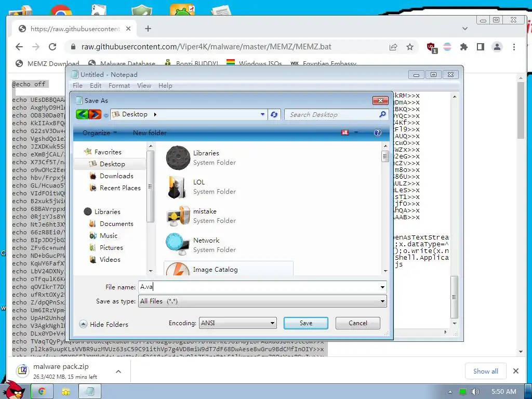The width and height of the screenshot is (532, 399).
Task: Change the view icon in Save As toolbar
Action: tap(345, 132)
